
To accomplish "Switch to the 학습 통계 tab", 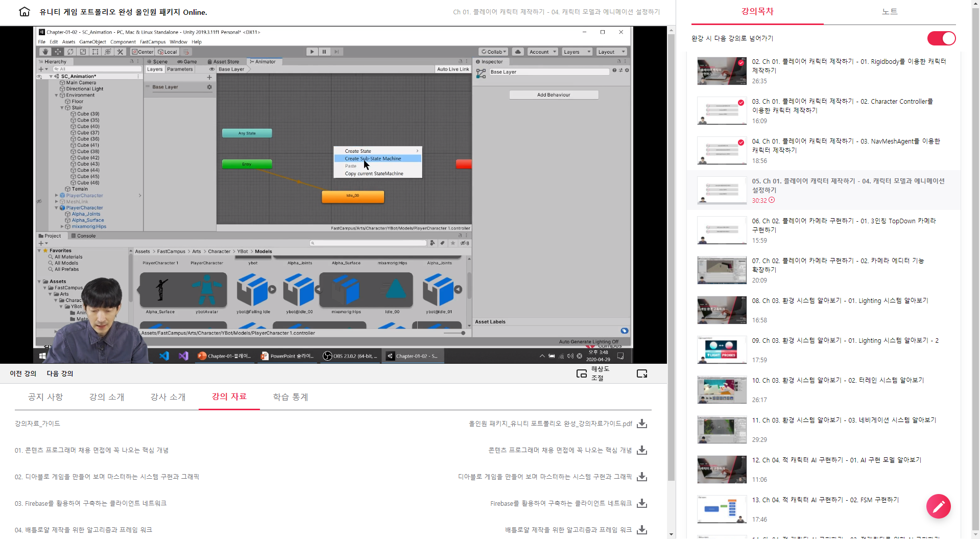I will [291, 397].
